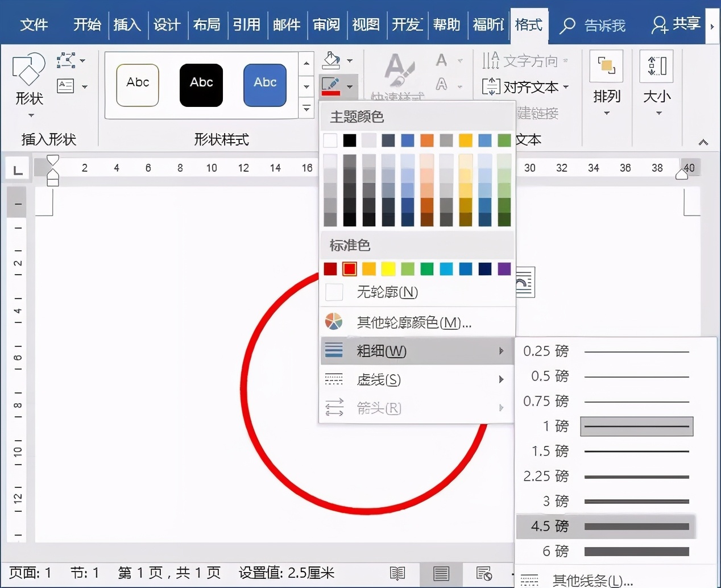Screen dimensions: 721x588
Task: Open the Edit Shape dropdown arrow
Action: [83, 60]
